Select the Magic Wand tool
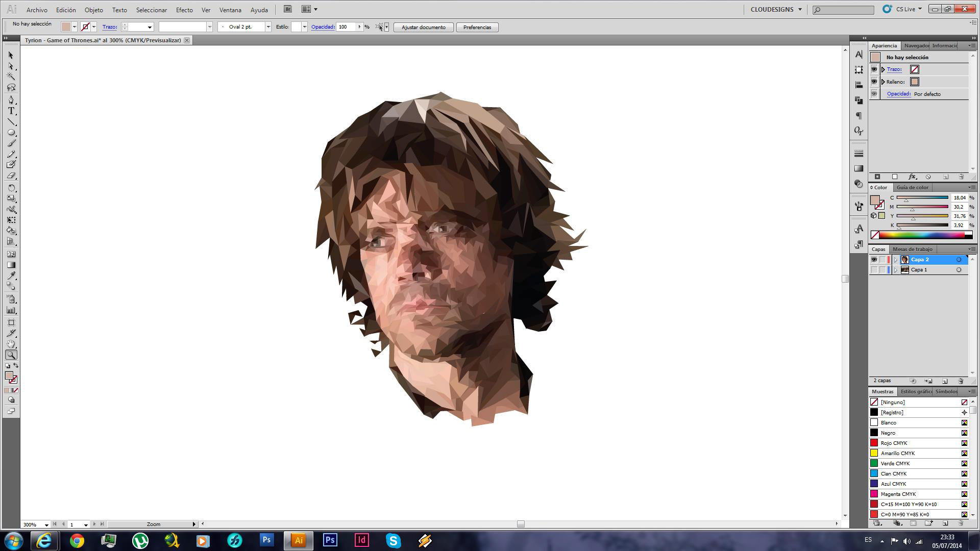980x551 pixels. coord(11,77)
